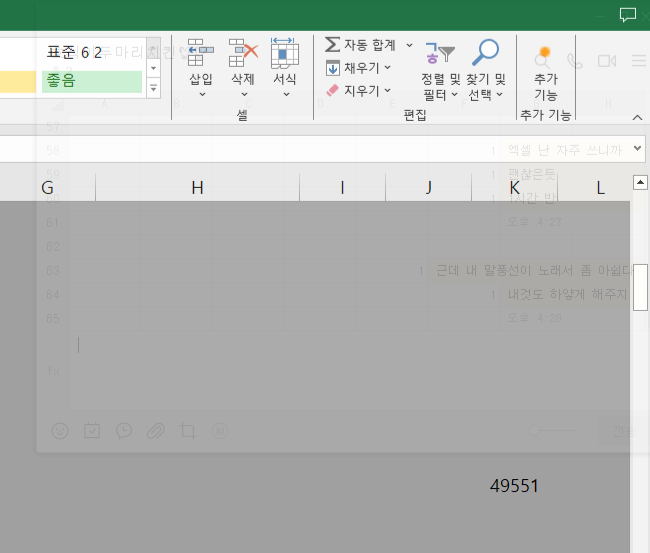
Task: Click chat message "내것도 하얗게 해주지"
Action: [x=567, y=294]
